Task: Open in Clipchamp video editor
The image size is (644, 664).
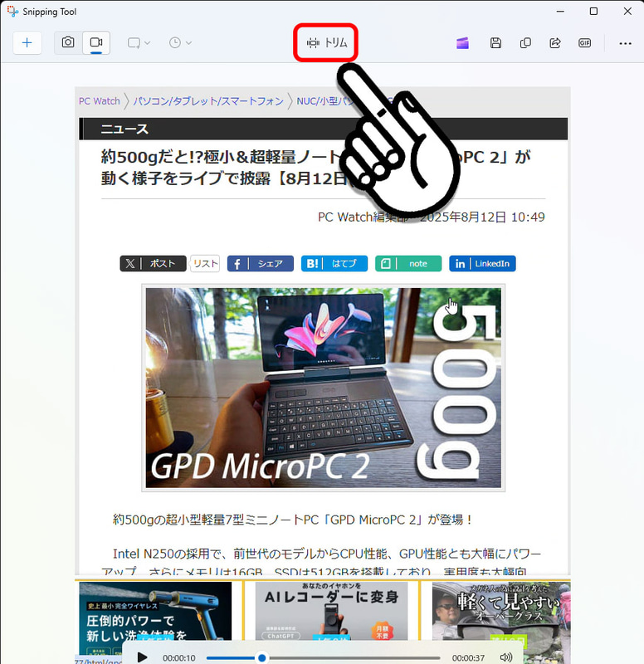Action: 462,43
